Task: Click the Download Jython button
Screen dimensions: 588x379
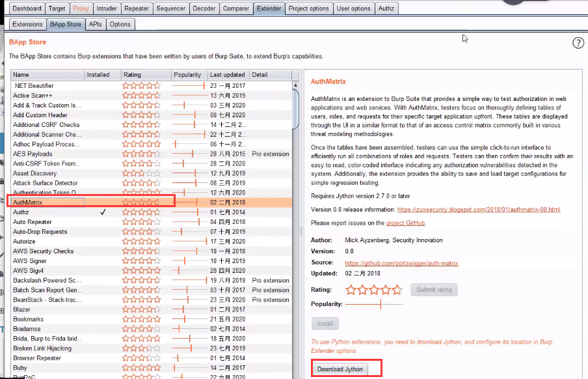Action: pyautogui.click(x=340, y=369)
